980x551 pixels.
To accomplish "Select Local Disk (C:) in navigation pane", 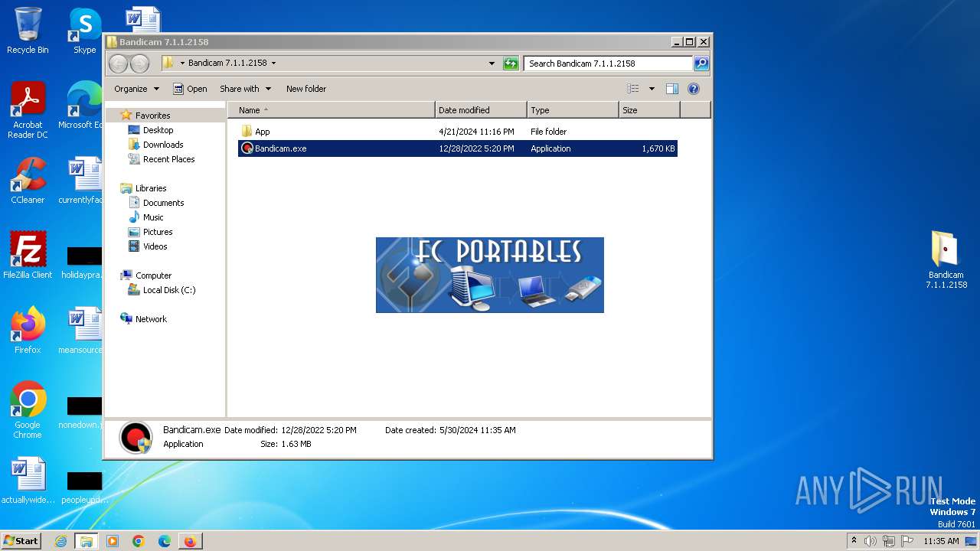I will (168, 290).
